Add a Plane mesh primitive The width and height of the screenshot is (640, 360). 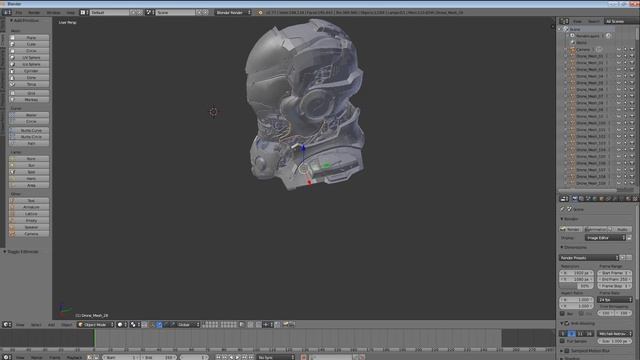coord(29,38)
